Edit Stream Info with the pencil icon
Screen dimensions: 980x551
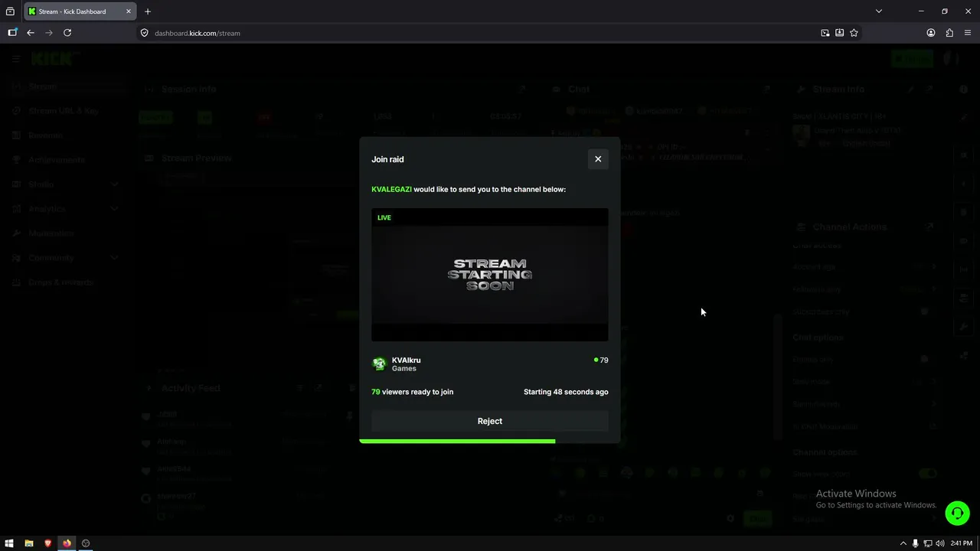pyautogui.click(x=911, y=90)
